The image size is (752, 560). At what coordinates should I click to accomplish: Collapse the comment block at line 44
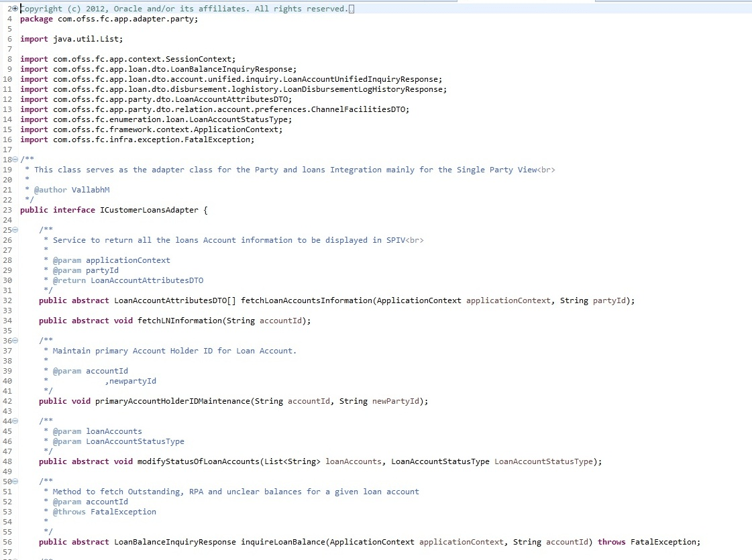coord(14,421)
